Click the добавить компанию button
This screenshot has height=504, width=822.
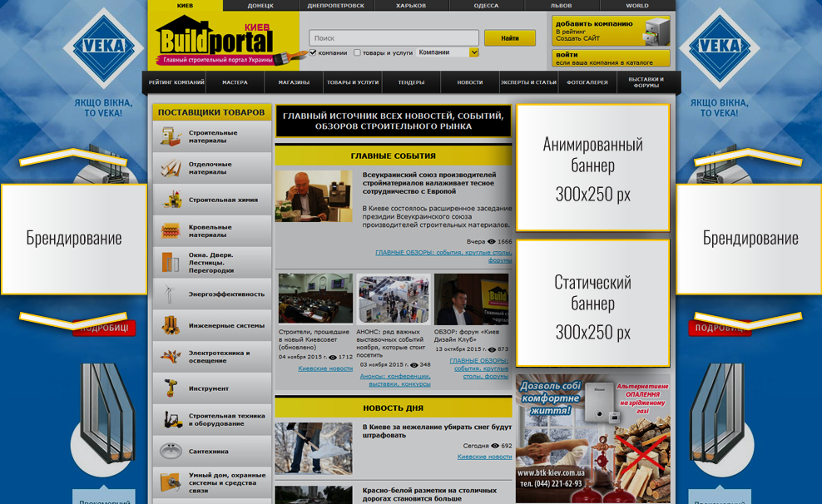tap(611, 31)
